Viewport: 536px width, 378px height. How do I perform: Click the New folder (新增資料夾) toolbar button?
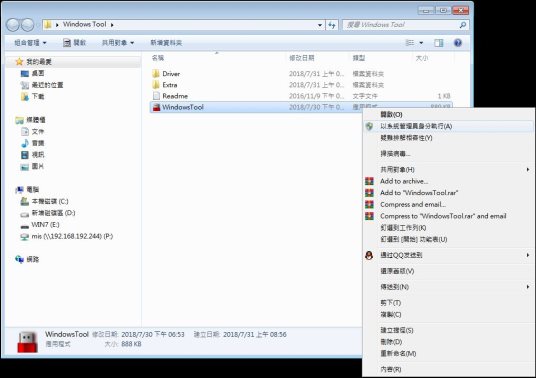pyautogui.click(x=166, y=43)
